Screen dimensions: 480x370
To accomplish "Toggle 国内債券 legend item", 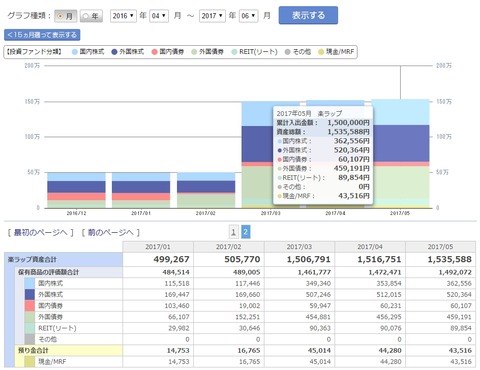I will [x=168, y=52].
